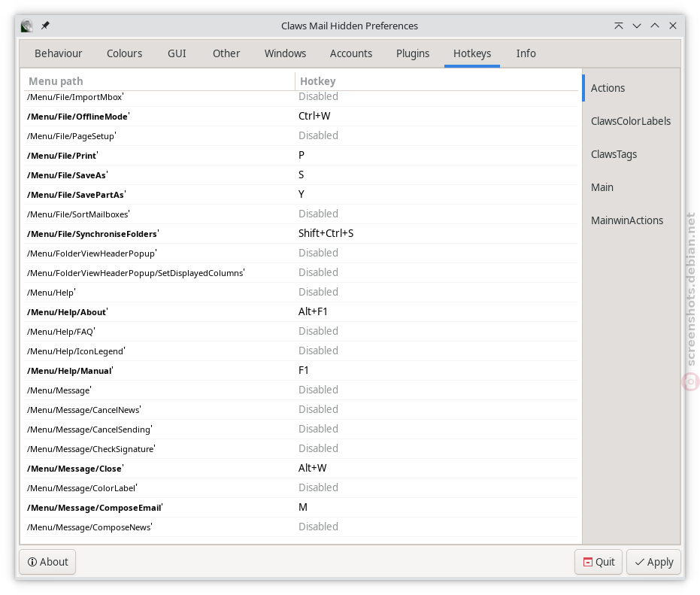Select the /Menu/Help/About row
Screen dimensions: 700x595
tap(302, 312)
